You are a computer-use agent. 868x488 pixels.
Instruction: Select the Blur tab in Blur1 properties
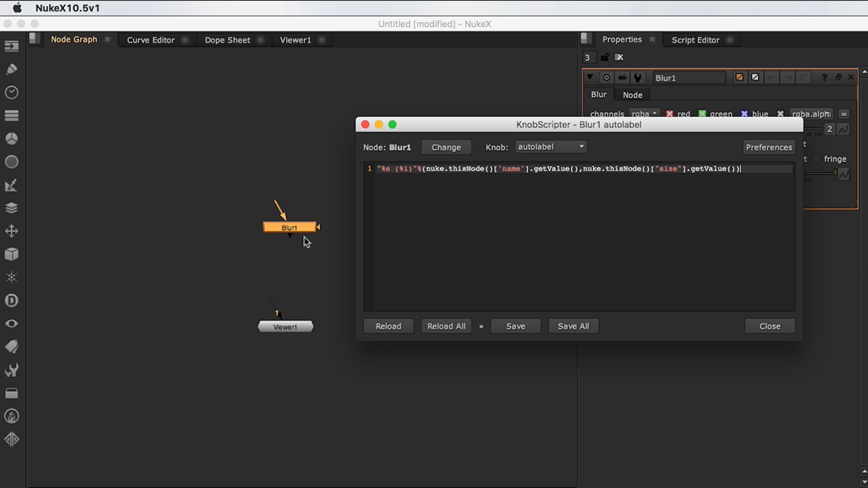tap(599, 94)
